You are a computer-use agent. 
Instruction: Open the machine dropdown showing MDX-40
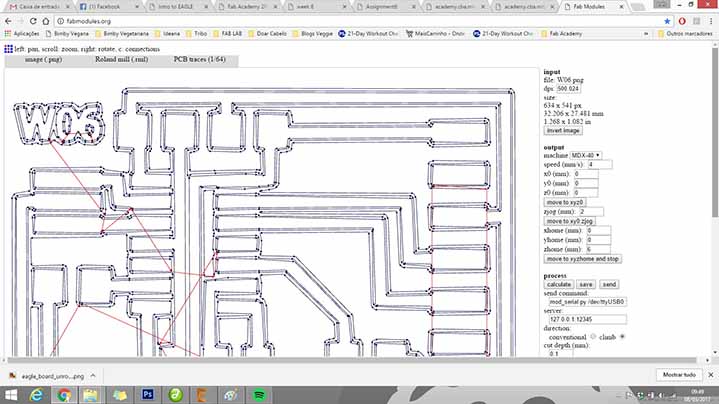point(586,155)
